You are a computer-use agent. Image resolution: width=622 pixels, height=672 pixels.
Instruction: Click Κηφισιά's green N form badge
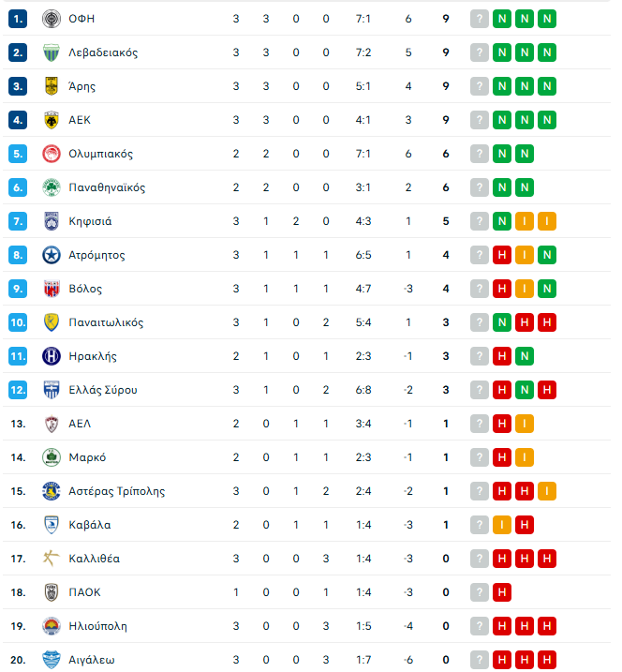(503, 221)
